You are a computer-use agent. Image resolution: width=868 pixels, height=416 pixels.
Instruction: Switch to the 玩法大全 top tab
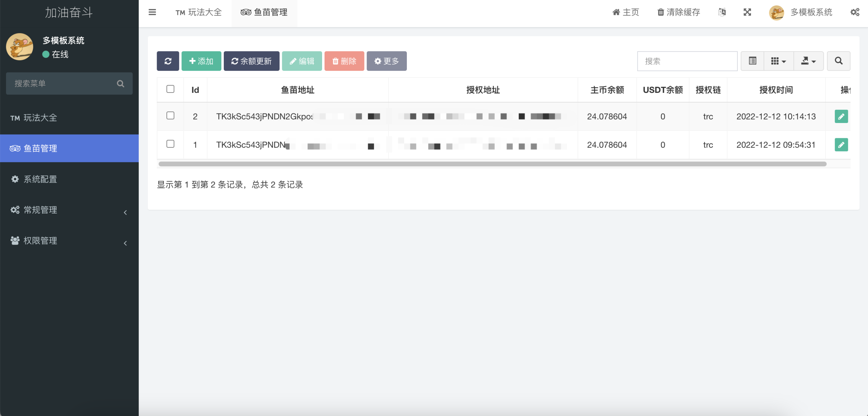[199, 13]
